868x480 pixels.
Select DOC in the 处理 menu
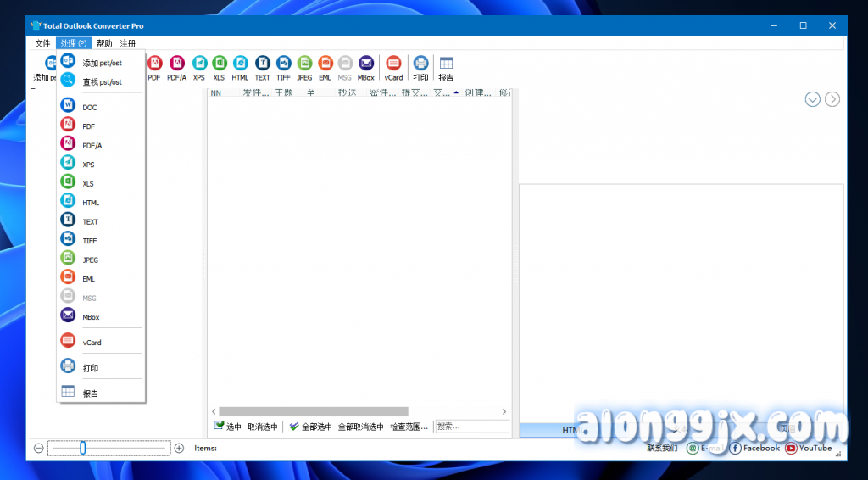pyautogui.click(x=89, y=108)
